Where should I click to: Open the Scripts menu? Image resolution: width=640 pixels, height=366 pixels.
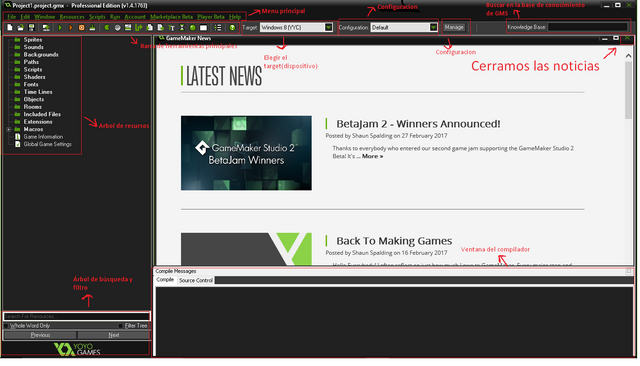click(x=97, y=17)
